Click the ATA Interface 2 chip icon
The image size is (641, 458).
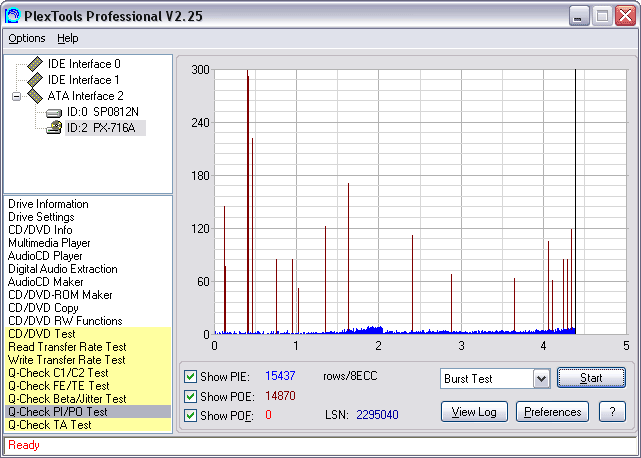(x=35, y=96)
